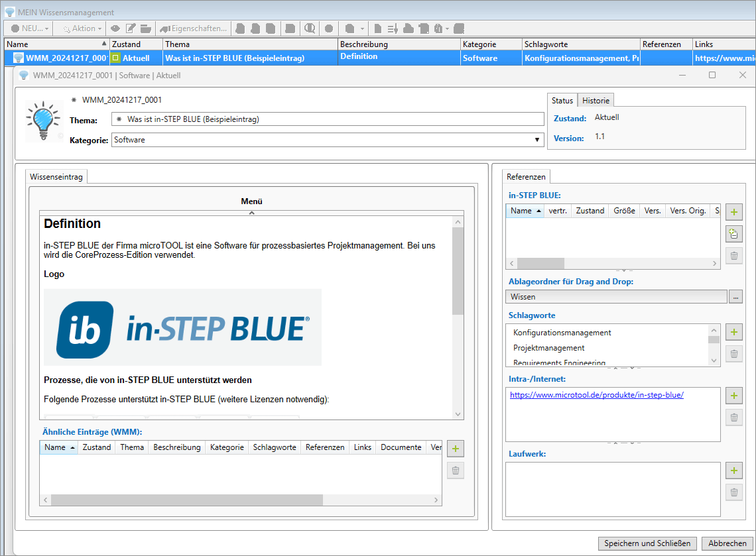The height and width of the screenshot is (556, 756).
Task: Select the pencil edit icon in the toolbar
Action: [130, 28]
